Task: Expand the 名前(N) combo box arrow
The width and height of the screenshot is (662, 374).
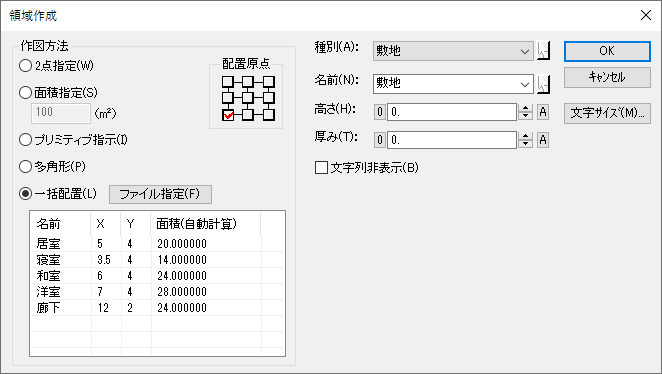Action: tap(525, 84)
